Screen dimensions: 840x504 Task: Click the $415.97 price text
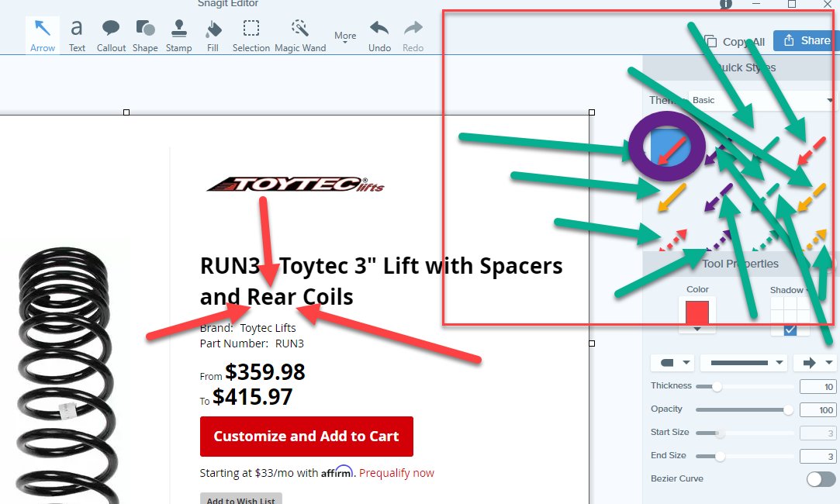252,397
